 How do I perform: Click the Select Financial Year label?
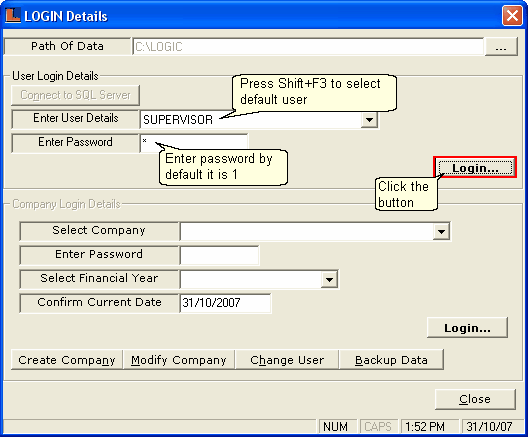coord(99,278)
